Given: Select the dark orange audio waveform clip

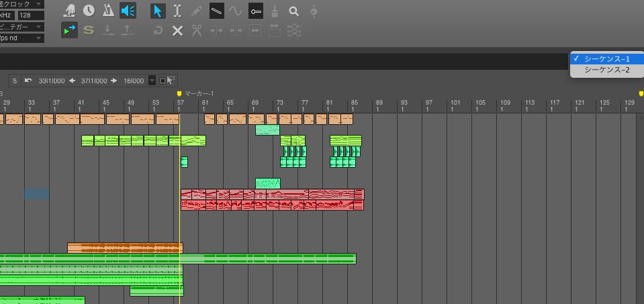Looking at the screenshot, I should [x=125, y=248].
